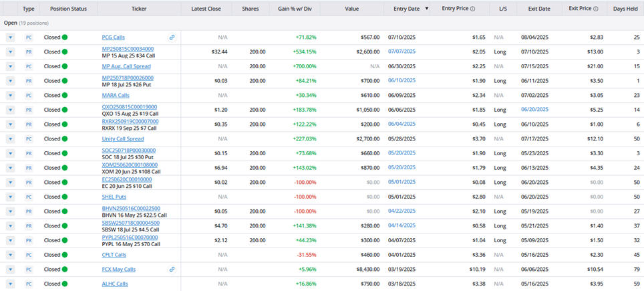Click green Closed indicator on CFLT Calls row
Image resolution: width=644 pixels, height=291 pixels.
65,255
